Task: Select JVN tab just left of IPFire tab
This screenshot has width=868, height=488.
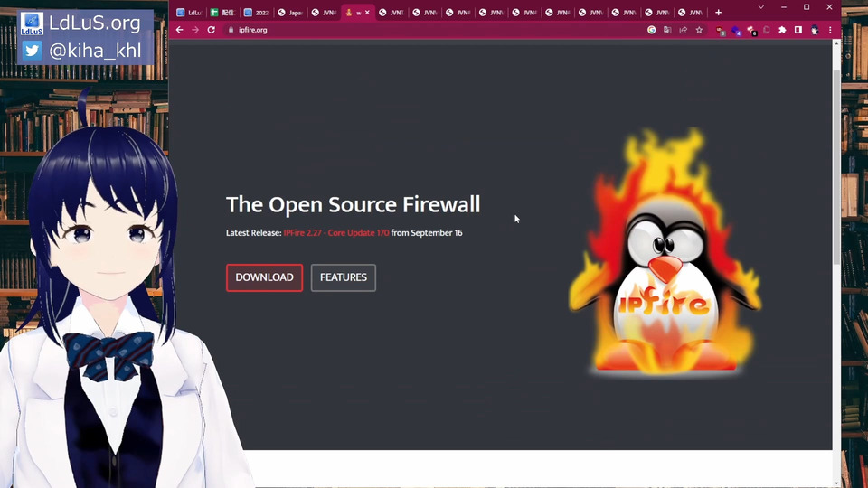Action: (324, 12)
